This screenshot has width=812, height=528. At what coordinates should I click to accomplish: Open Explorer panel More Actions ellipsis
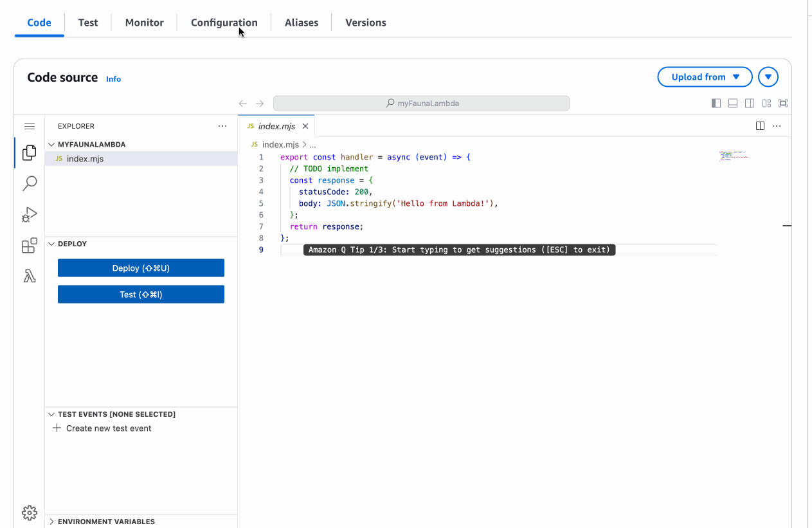222,126
